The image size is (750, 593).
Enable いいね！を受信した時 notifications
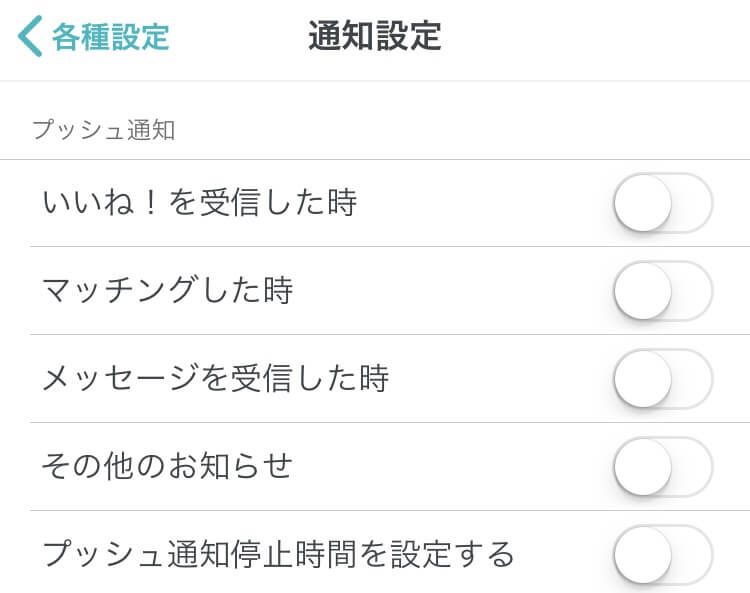coord(663,203)
